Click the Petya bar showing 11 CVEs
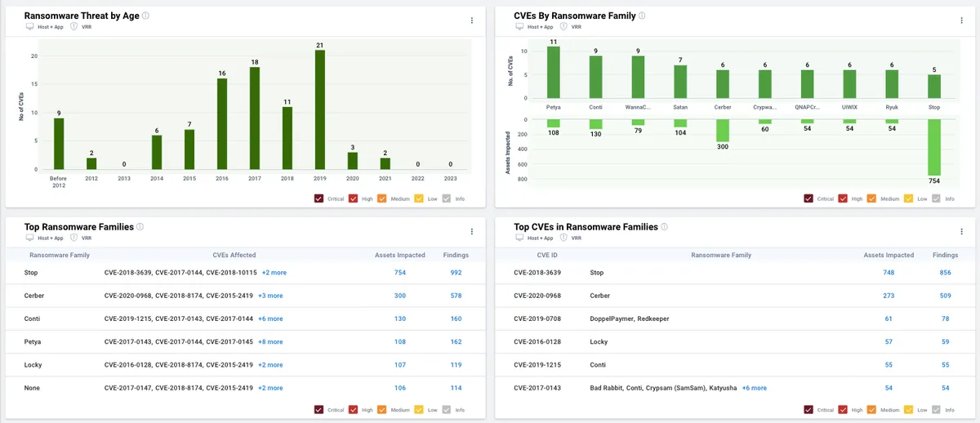Viewport: 980px width, 423px height. (554, 73)
